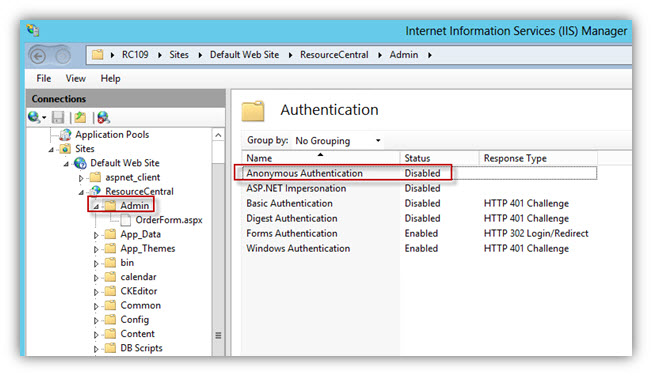652x376 pixels.
Task: Open the Help menu
Action: (110, 78)
